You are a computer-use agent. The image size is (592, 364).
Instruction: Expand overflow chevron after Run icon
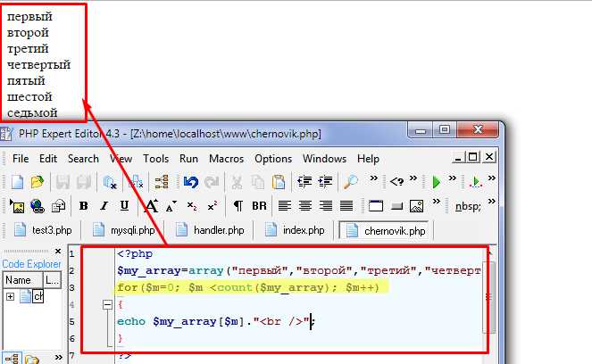(x=453, y=178)
